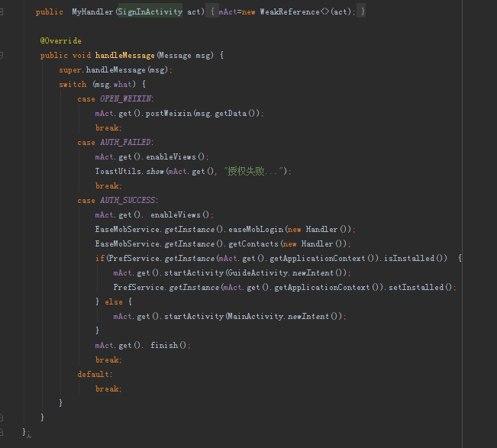Place cursor on MyHandler constructor name
The image size is (497, 448).
click(x=92, y=11)
